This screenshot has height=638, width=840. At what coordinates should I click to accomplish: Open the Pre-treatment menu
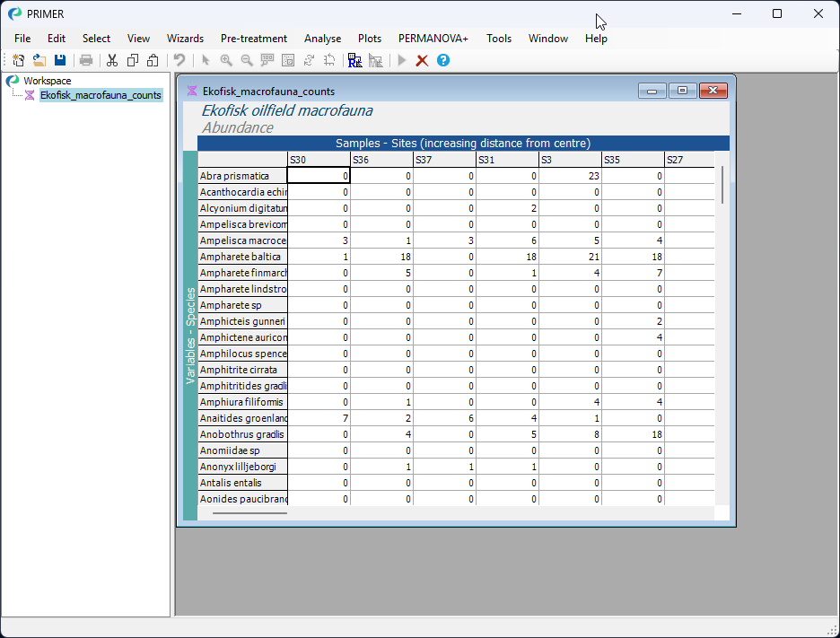point(254,39)
